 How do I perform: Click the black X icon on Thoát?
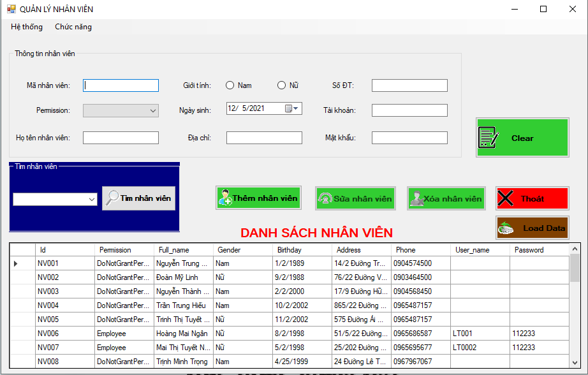coord(505,198)
